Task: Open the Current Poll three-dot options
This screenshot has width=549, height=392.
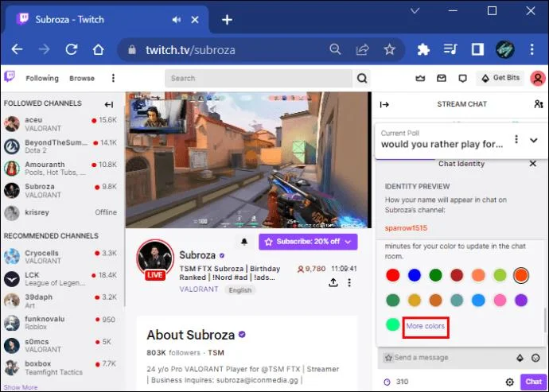Action: coord(516,139)
